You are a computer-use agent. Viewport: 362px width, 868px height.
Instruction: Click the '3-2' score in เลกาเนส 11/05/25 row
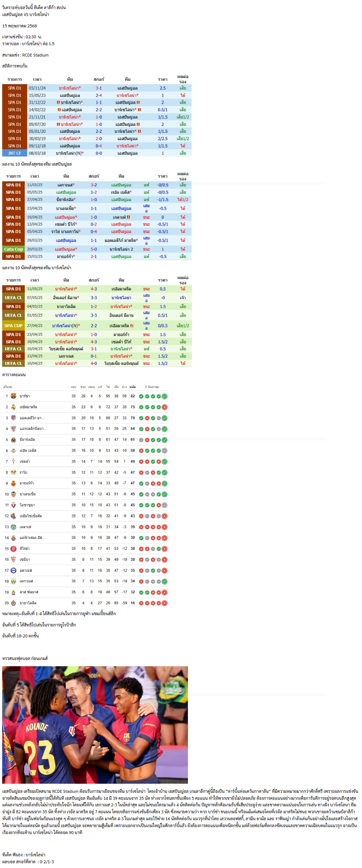click(x=94, y=185)
